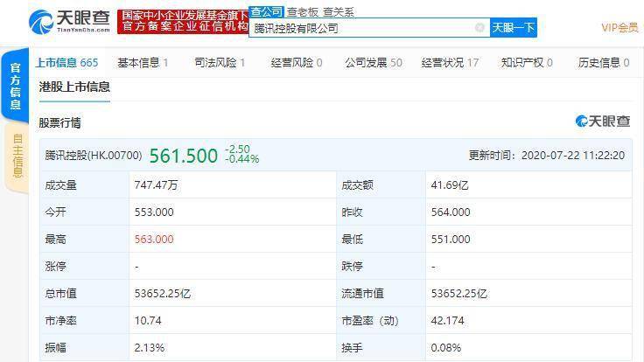Click the update time 2020-07-22 11:22:20
Image resolution: width=644 pixels, height=362 pixels.
tap(573, 155)
